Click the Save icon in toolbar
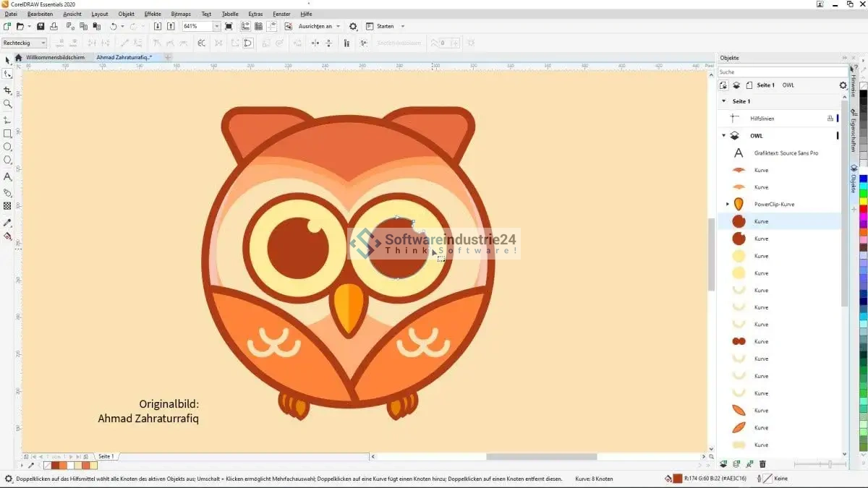868x488 pixels. click(41, 27)
